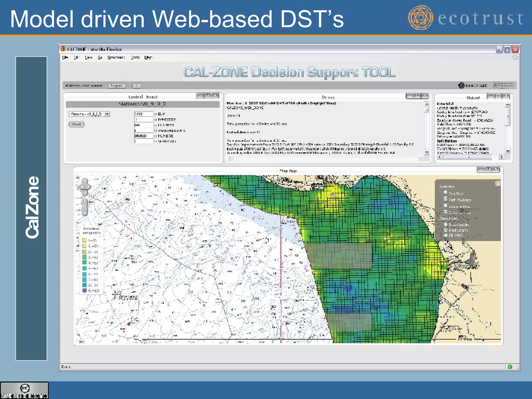
Task: Click the partner logo beside ecotrust in toolbar
Action: (503, 85)
